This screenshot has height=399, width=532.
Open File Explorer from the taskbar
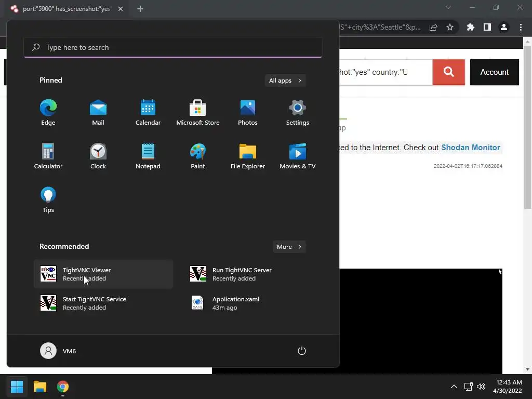pyautogui.click(x=39, y=387)
